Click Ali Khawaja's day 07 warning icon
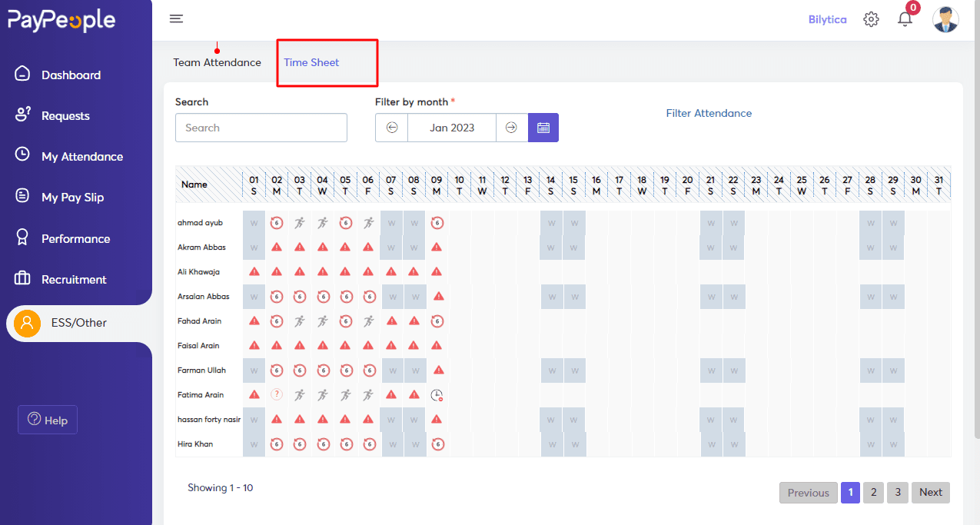Viewport: 980px width, 525px height. 391,272
